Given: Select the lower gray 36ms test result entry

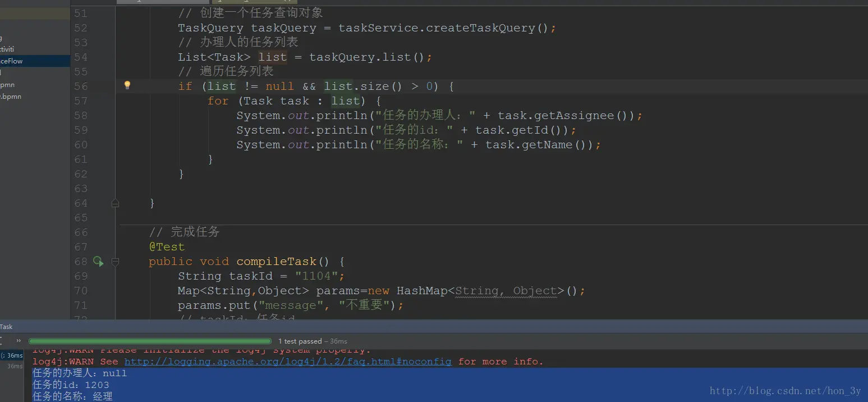Looking at the screenshot, I should click(x=15, y=366).
